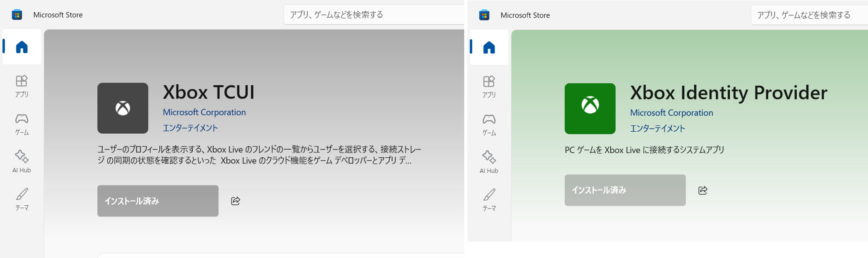Image resolution: width=868 pixels, height=258 pixels.
Task: Click the Microsoft Store logo in the Xbox Identity Provider window
Action: pos(484,15)
